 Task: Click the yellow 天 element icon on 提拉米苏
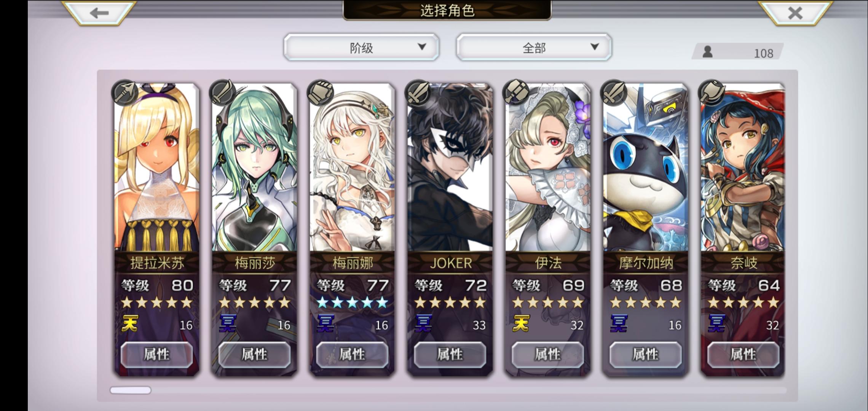click(130, 324)
